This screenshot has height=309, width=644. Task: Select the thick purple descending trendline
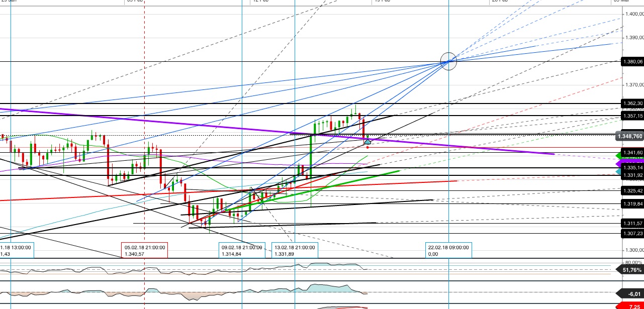277,131
